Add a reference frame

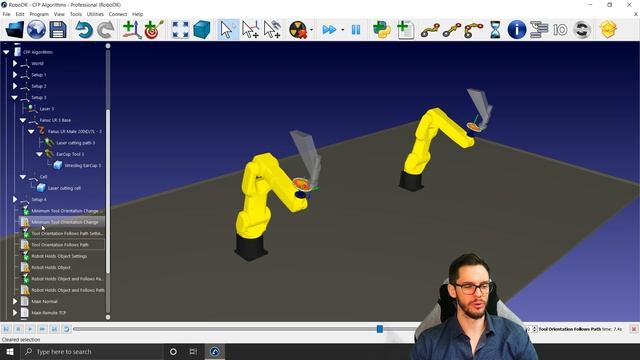(131, 30)
